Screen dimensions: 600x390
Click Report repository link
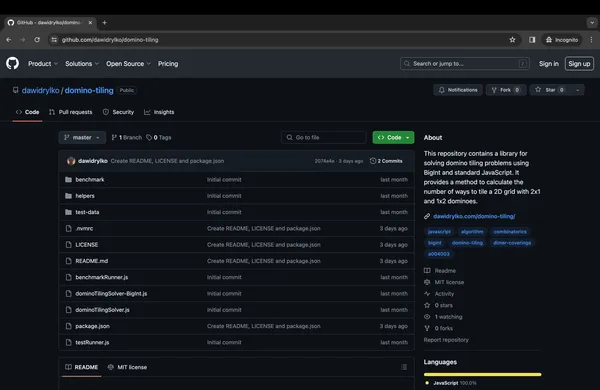click(x=446, y=340)
